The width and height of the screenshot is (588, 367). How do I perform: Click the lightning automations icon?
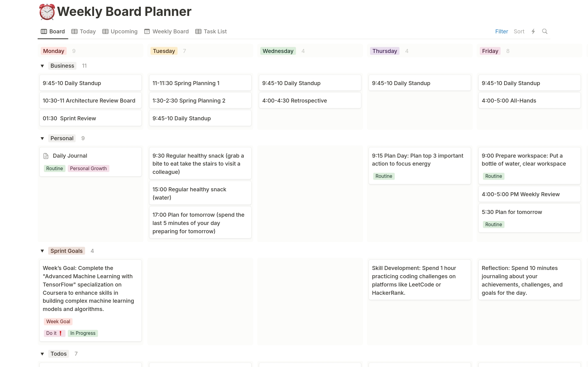click(x=533, y=31)
